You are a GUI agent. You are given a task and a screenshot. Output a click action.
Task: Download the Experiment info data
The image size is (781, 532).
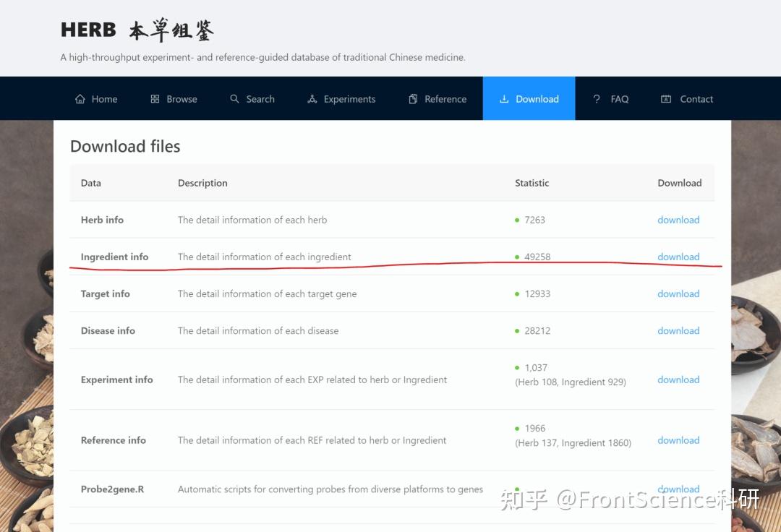tap(678, 379)
